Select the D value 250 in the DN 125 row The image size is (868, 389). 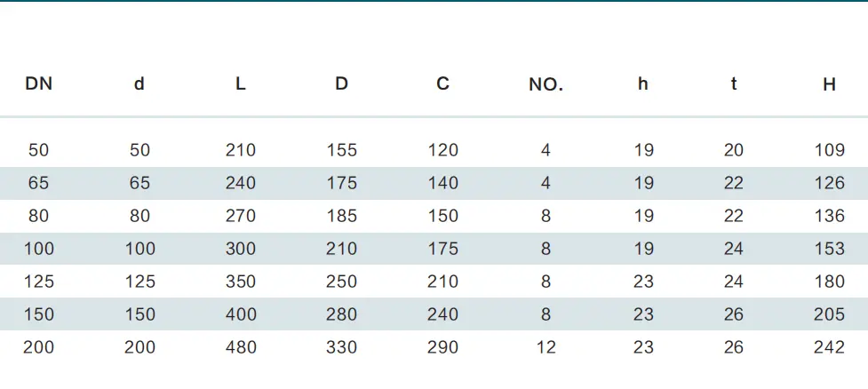coord(341,282)
